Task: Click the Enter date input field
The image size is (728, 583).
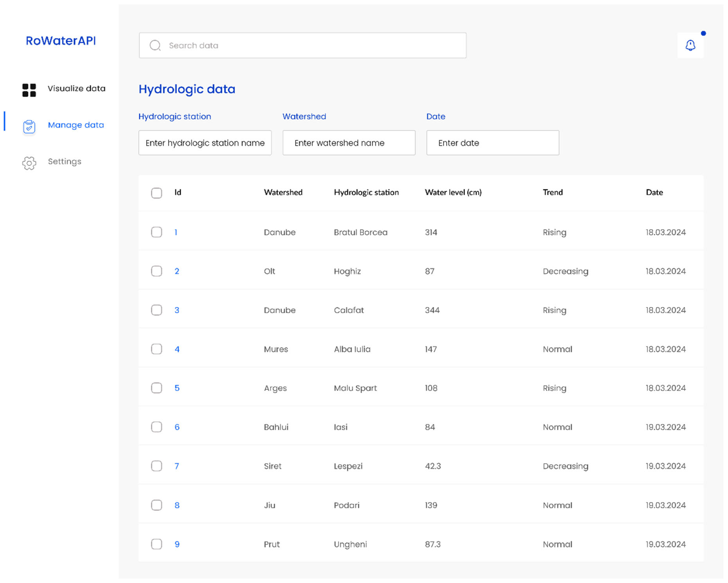Action: pos(493,143)
